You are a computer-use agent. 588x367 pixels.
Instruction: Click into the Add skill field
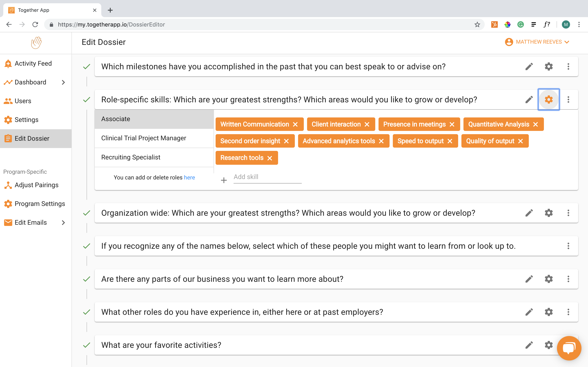(x=267, y=177)
